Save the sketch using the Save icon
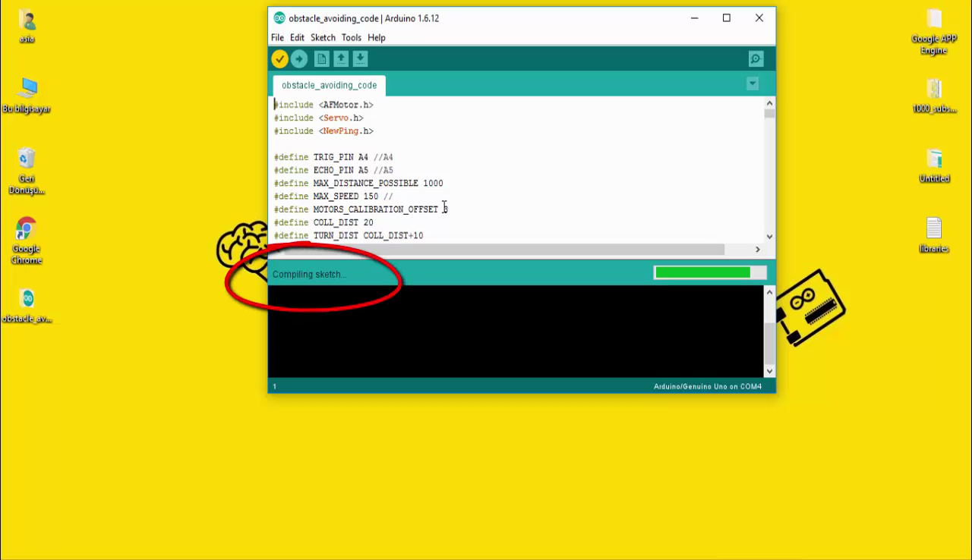Viewport: 972px width, 560px height. click(359, 58)
